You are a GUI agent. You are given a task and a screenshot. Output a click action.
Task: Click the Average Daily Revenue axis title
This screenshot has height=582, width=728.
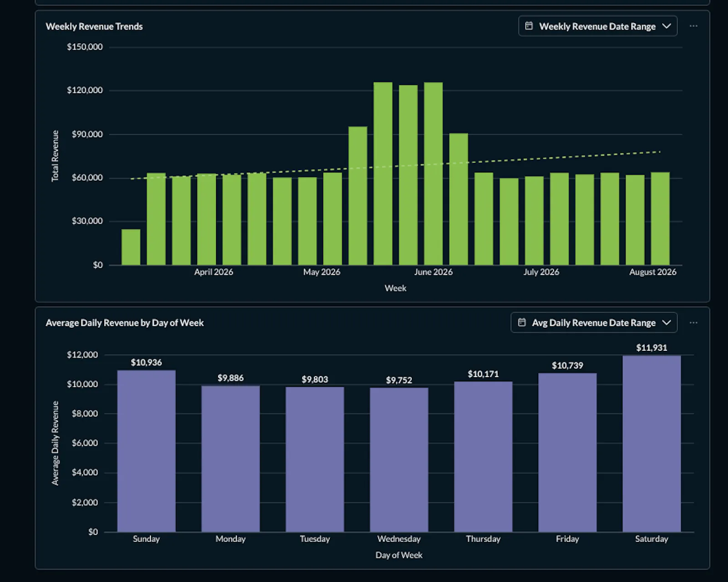coord(55,443)
